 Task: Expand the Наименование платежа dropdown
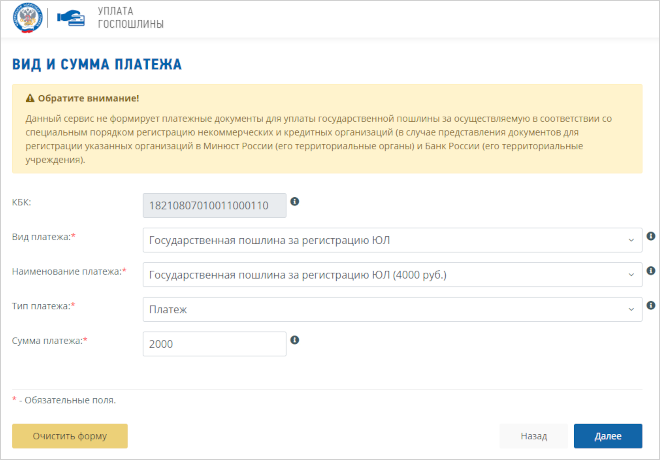point(392,274)
